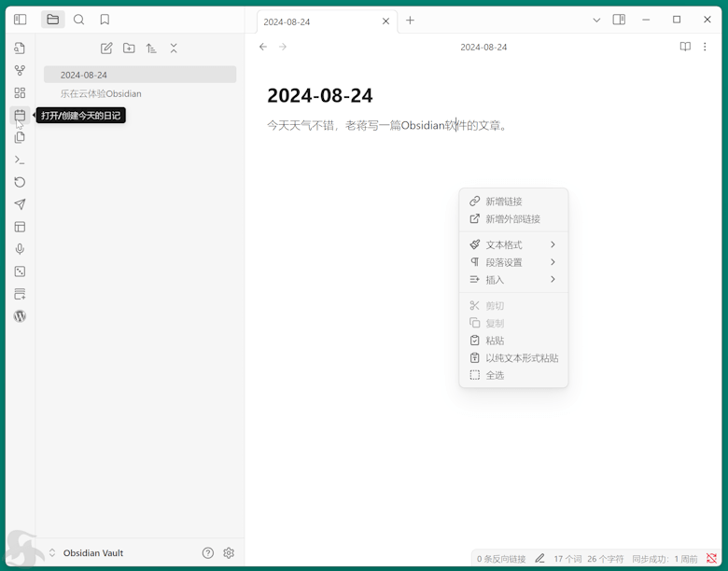Toggle the right sidebar panel icon
This screenshot has width=728, height=571.
(619, 20)
